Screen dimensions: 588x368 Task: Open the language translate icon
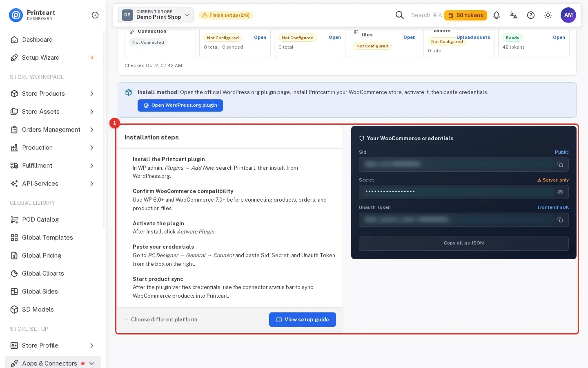point(514,15)
